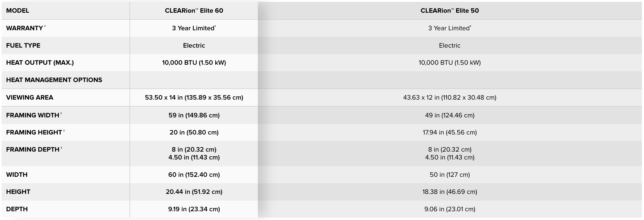Click the 9.19 in (23.34 cm) depth value
644x220 pixels.
(194, 209)
